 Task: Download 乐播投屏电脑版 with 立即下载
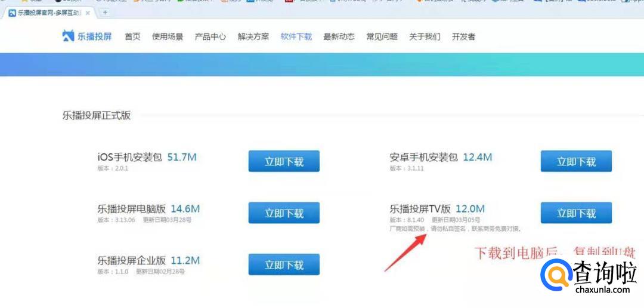[x=284, y=213]
